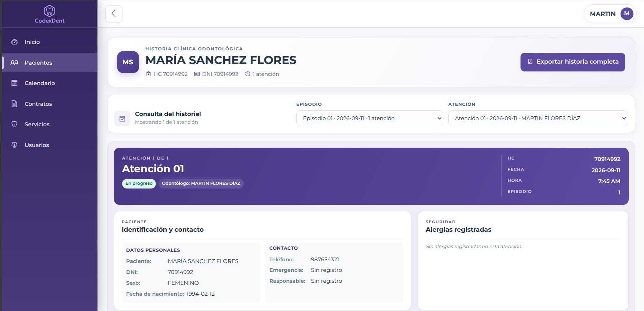
Task: Click the Inicio dashboard icon
Action: coord(14,42)
